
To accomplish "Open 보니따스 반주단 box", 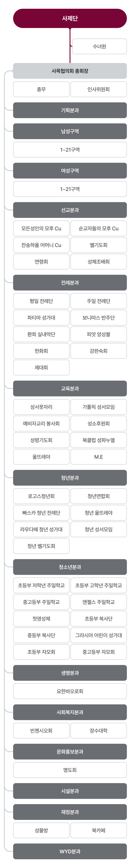I will tap(98, 317).
